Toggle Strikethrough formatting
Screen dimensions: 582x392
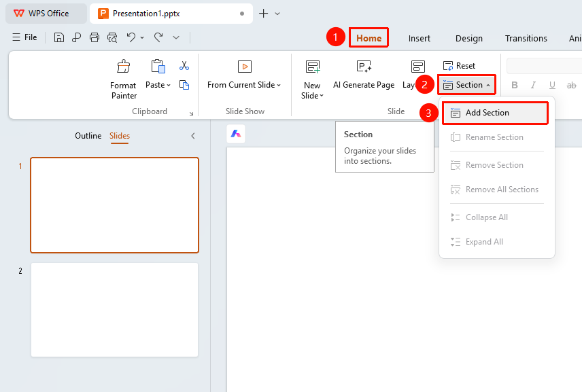pos(572,85)
